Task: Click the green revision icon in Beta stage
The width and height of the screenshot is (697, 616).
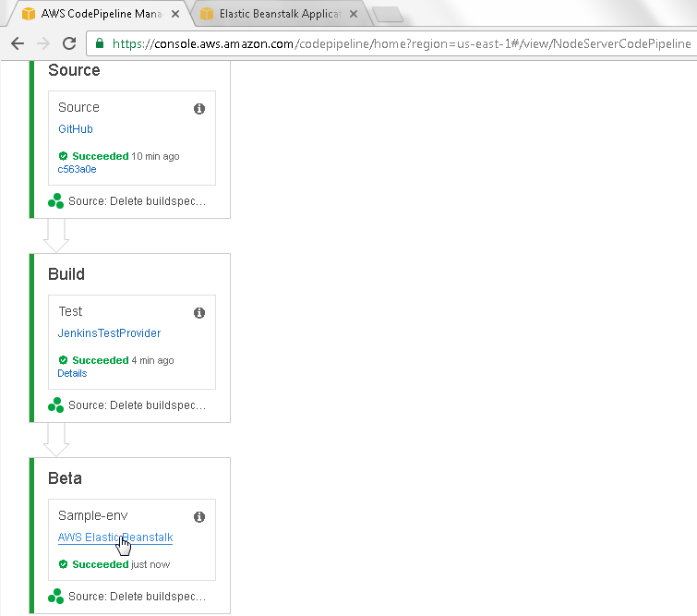Action: click(x=56, y=596)
